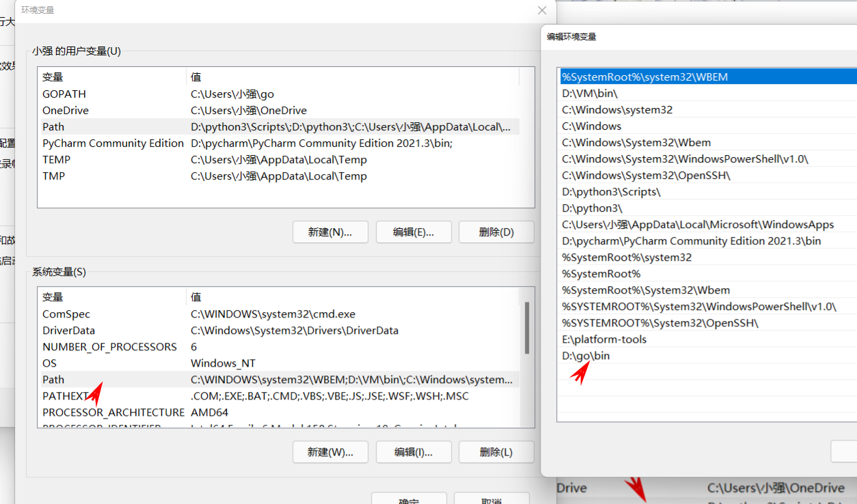The width and height of the screenshot is (857, 504).
Task: Click C:\WINDOWS\system32\cmd.exe value cell
Action: 273,314
